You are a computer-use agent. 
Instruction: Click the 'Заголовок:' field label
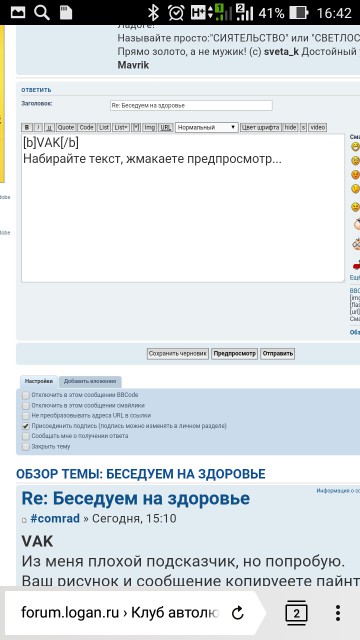point(37,104)
